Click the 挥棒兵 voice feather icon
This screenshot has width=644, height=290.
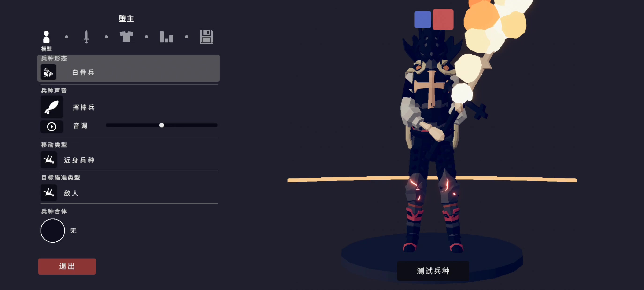(52, 107)
